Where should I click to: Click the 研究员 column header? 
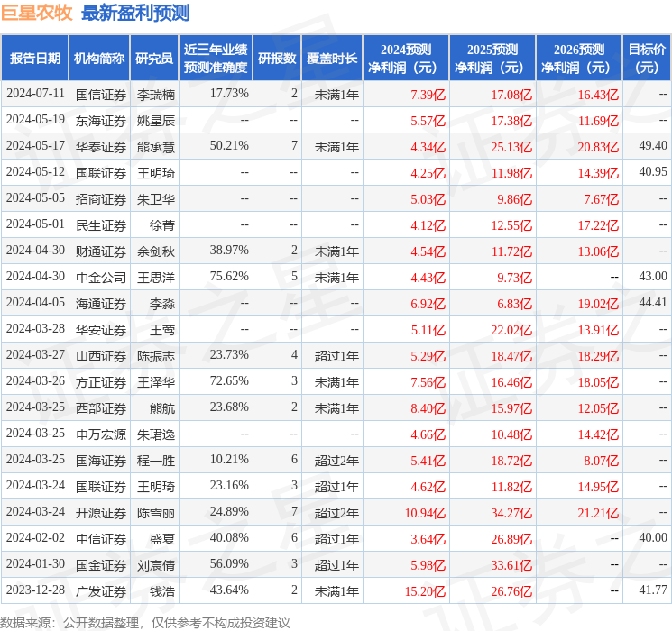154,59
